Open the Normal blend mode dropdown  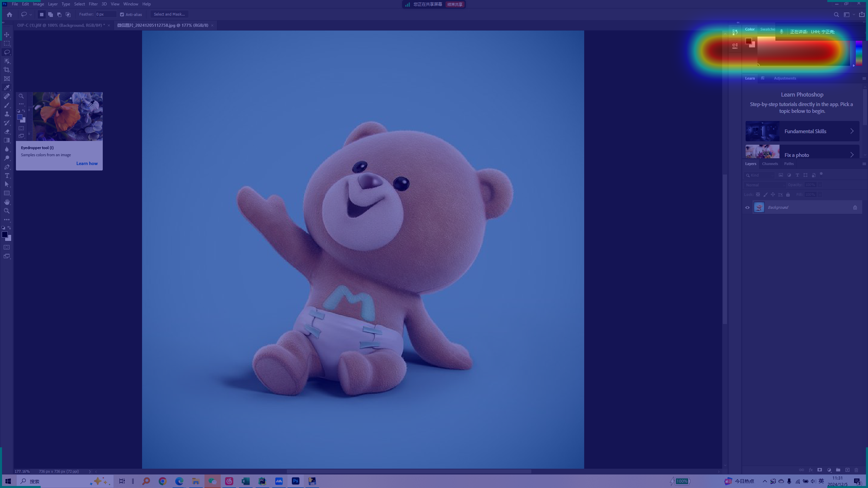coord(765,185)
